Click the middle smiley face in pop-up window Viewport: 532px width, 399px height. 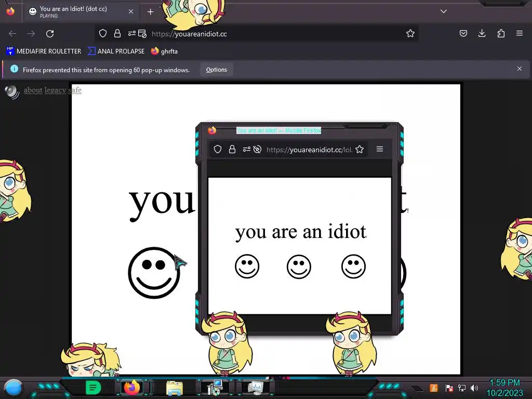(299, 267)
